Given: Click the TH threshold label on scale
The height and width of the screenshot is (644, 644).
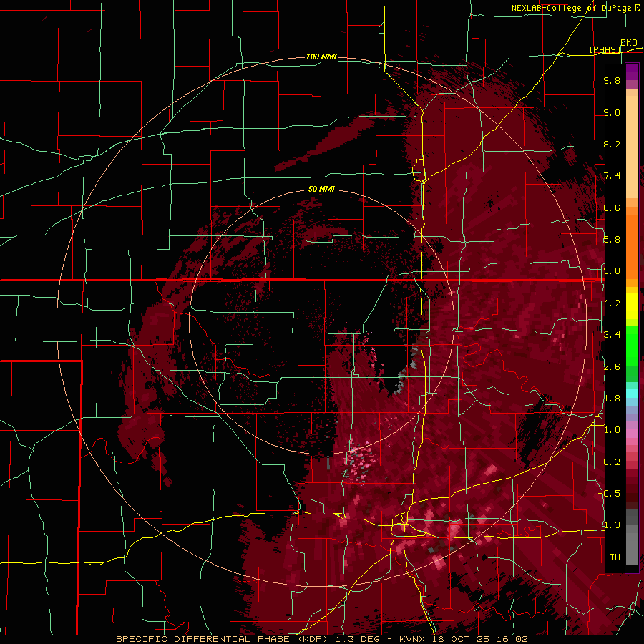Looking at the screenshot, I should point(615,557).
